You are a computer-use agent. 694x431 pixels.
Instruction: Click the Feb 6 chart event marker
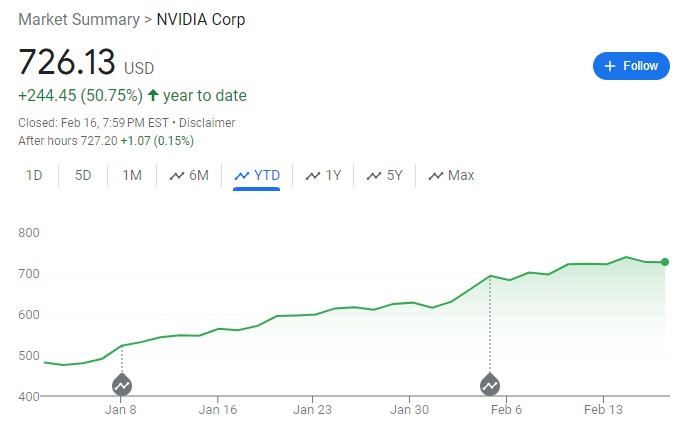(490, 384)
